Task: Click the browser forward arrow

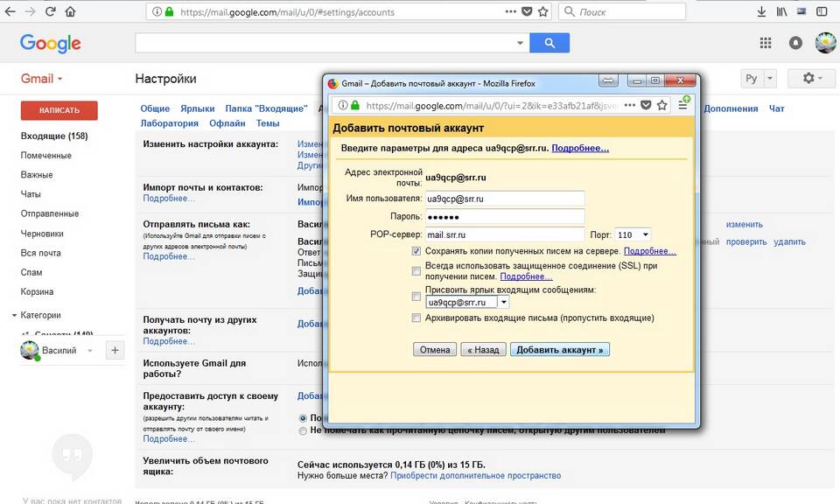Action: click(x=30, y=11)
